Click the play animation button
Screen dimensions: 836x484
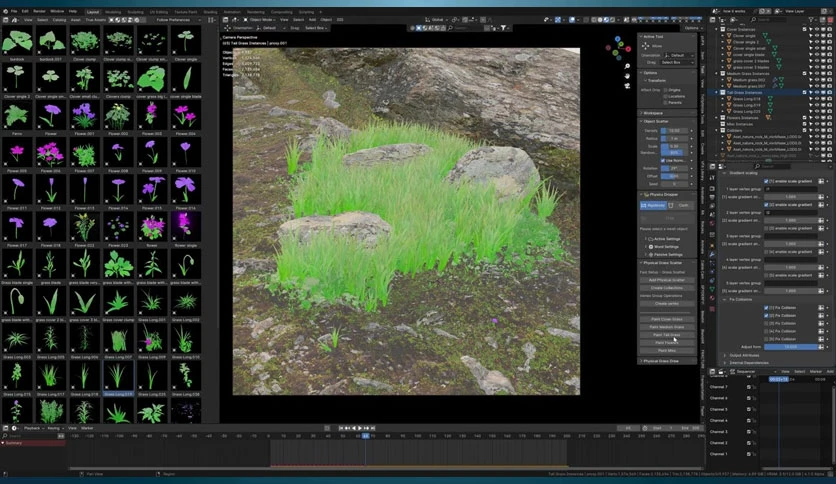(x=360, y=428)
